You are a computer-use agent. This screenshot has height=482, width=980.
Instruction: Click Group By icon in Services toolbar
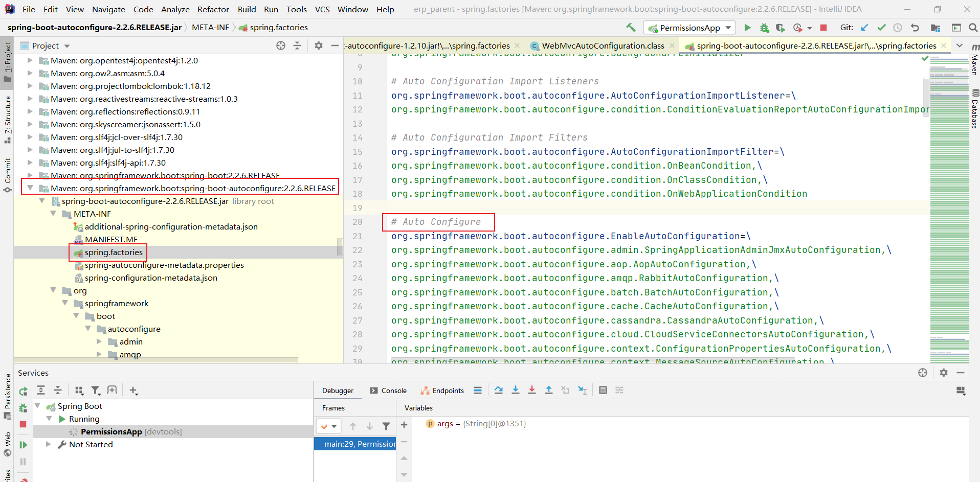click(x=79, y=391)
